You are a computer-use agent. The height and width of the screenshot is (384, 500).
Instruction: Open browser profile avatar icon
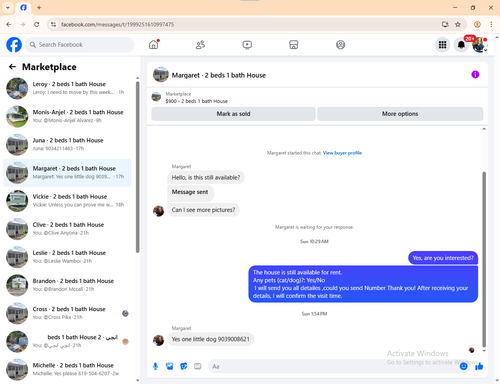[477, 24]
